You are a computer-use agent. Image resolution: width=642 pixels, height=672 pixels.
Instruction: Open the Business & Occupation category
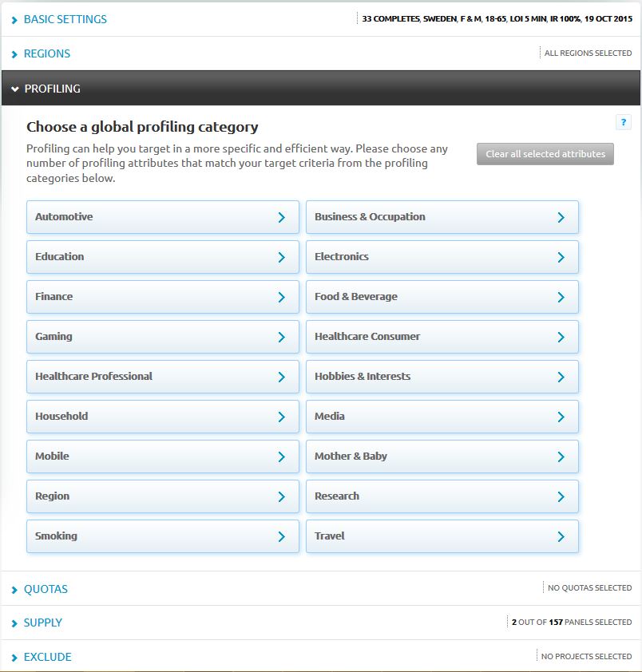coord(442,217)
